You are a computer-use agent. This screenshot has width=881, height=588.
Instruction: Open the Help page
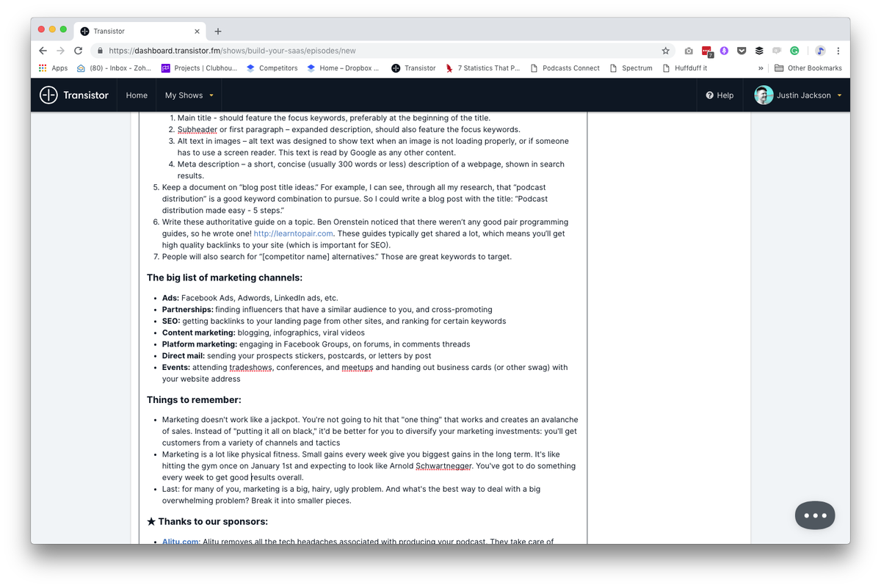coord(719,95)
